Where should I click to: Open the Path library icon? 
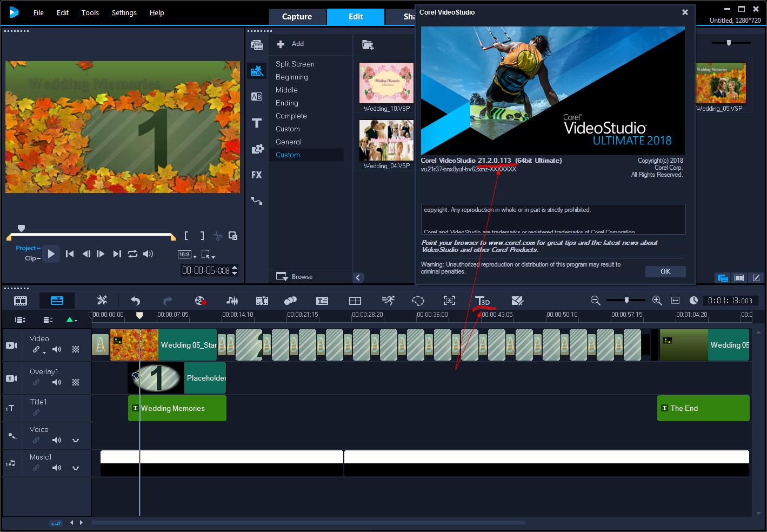[x=257, y=201]
